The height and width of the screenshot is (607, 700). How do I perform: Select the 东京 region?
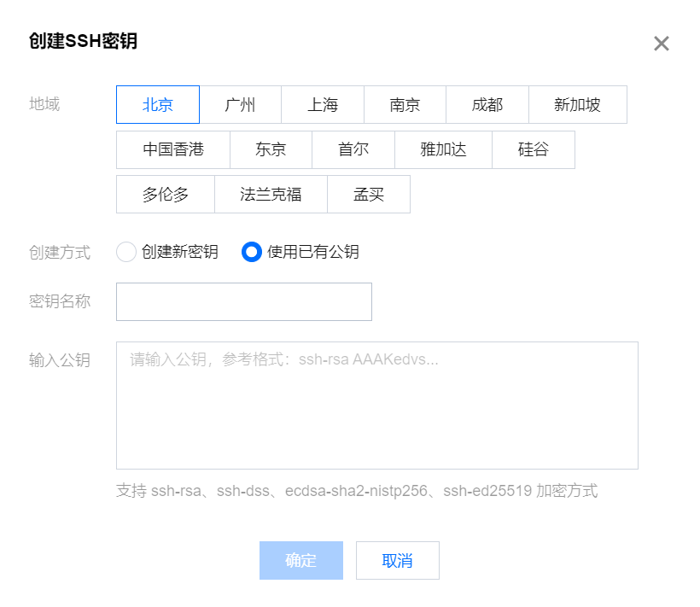[x=271, y=149]
